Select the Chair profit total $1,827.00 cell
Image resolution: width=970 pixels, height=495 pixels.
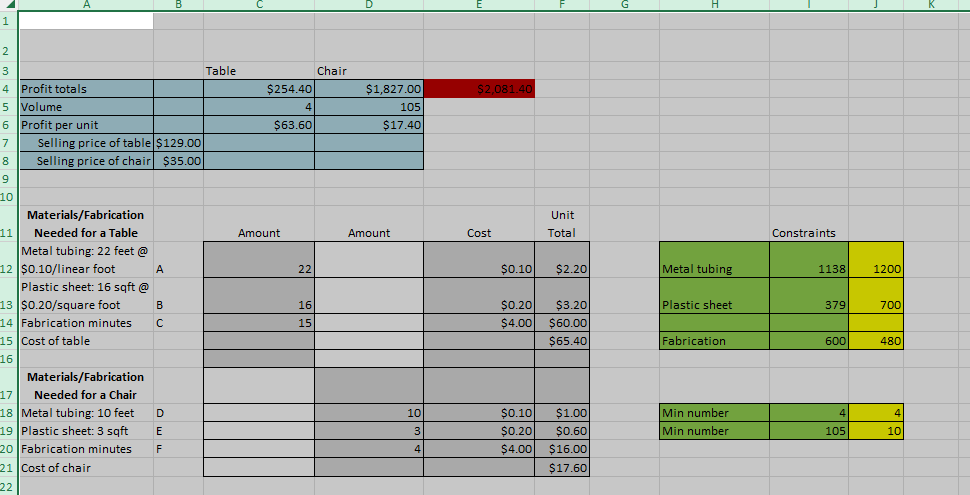[x=369, y=89]
